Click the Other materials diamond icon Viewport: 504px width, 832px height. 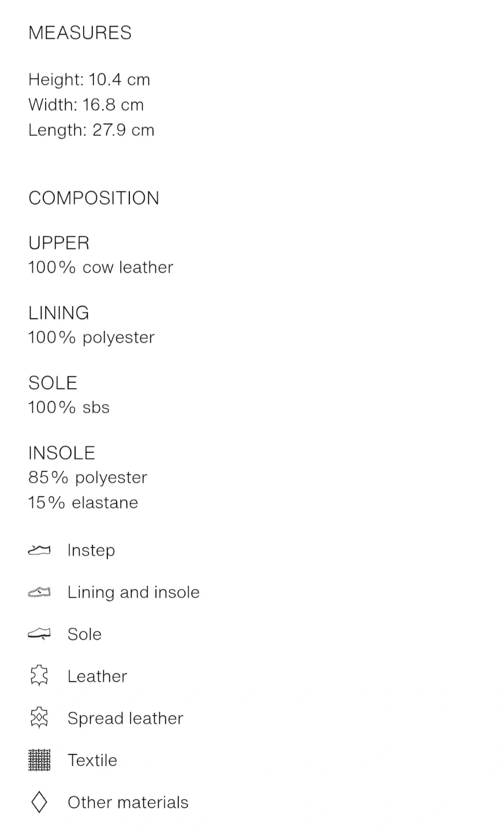[x=39, y=802]
